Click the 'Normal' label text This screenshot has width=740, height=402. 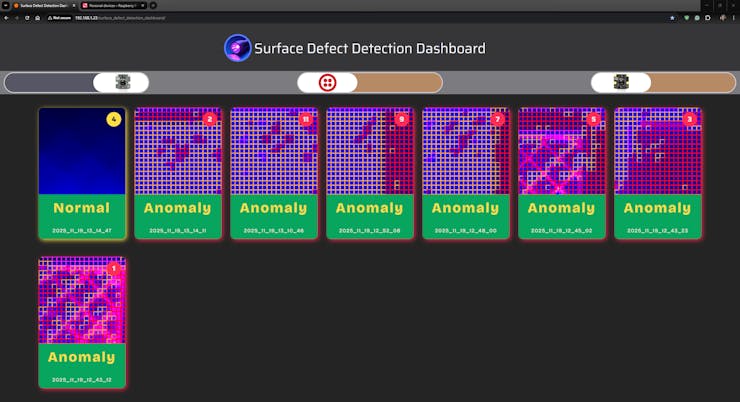click(82, 208)
